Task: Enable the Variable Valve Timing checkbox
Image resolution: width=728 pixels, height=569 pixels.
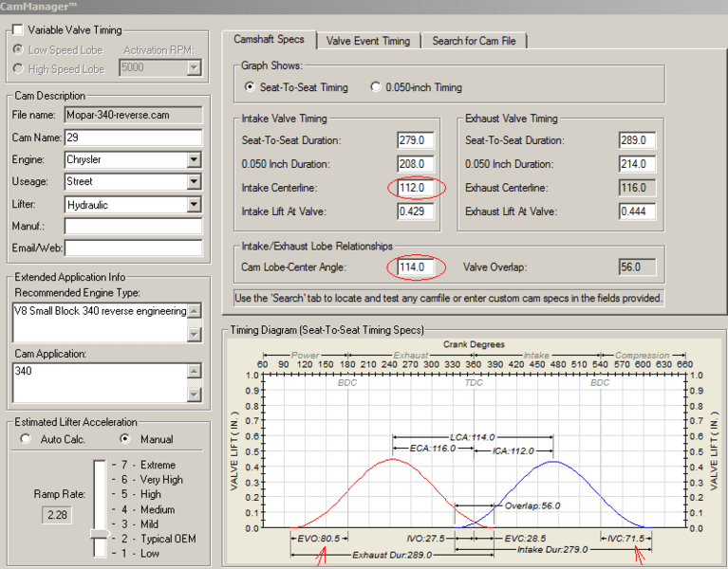Action: (x=18, y=31)
